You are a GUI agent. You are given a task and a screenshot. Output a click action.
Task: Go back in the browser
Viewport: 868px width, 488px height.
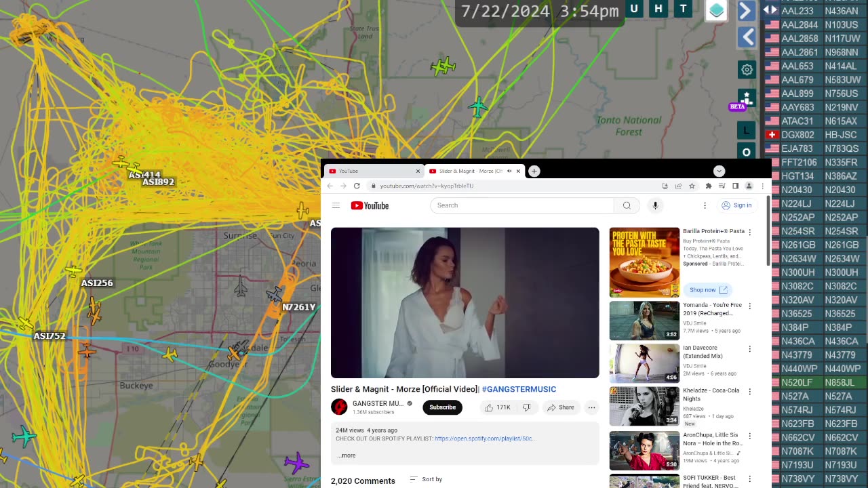[x=330, y=186]
